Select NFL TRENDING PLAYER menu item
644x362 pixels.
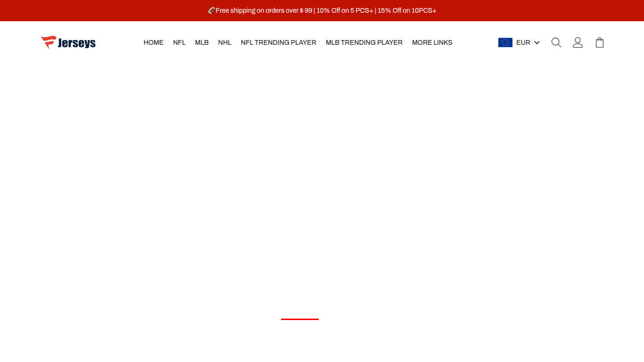tap(279, 42)
